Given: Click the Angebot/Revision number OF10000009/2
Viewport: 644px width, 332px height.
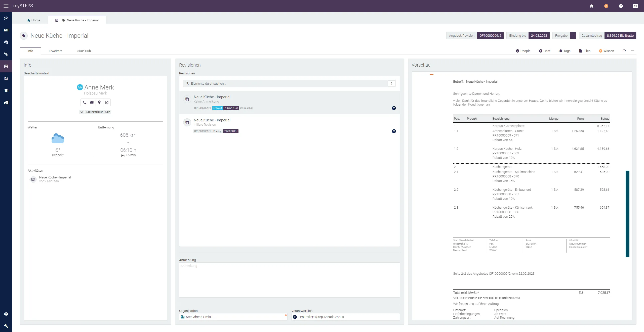Looking at the screenshot, I should point(490,35).
